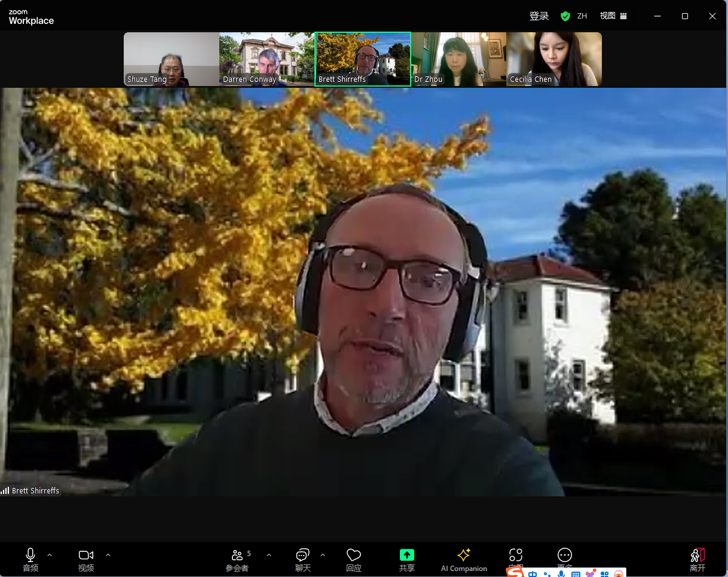Select Shuze Tang's video thumbnail
This screenshot has height=577, width=728.
pyautogui.click(x=172, y=59)
